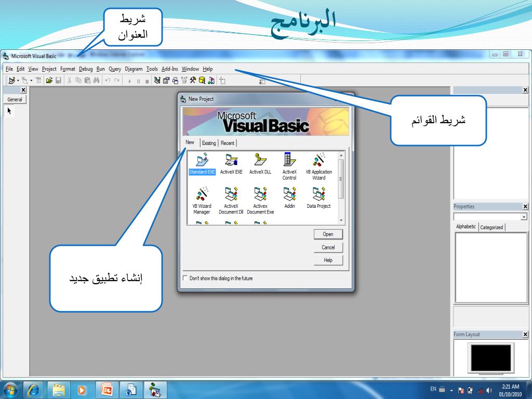Open the Project Explorer toolbar icon
The image size is (532, 399).
157,81
